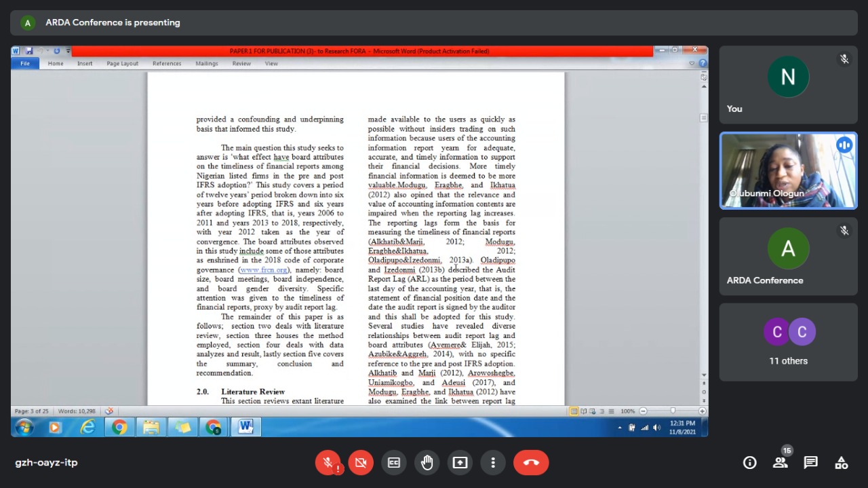868x488 pixels.
Task: Switch to the Home ribbon tab
Action: click(x=56, y=64)
